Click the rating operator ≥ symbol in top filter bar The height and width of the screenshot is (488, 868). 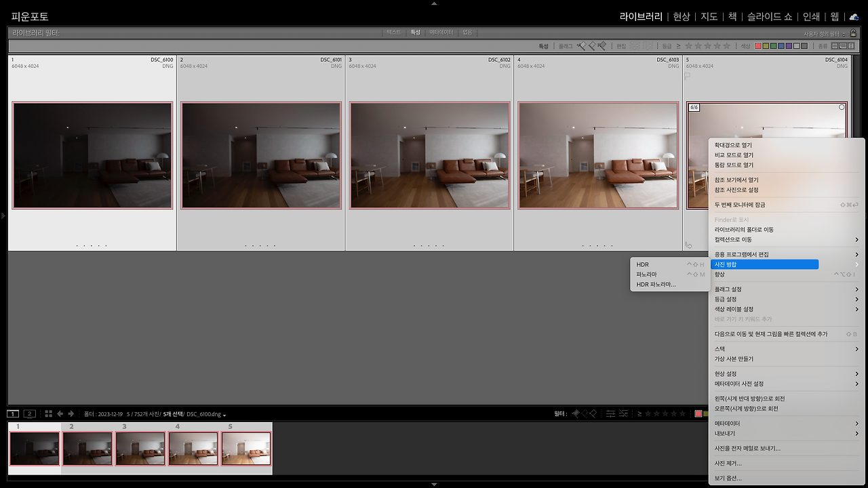[x=678, y=46]
